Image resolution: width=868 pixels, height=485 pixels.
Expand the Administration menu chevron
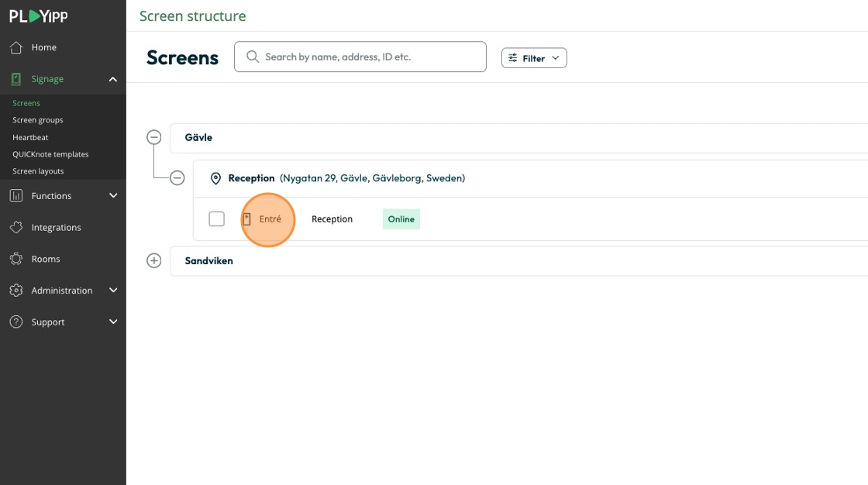click(x=113, y=290)
